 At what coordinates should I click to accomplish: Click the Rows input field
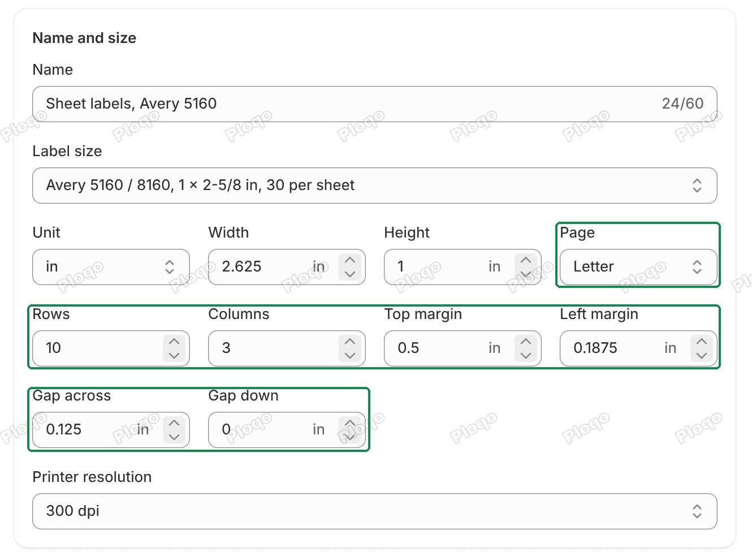click(111, 348)
